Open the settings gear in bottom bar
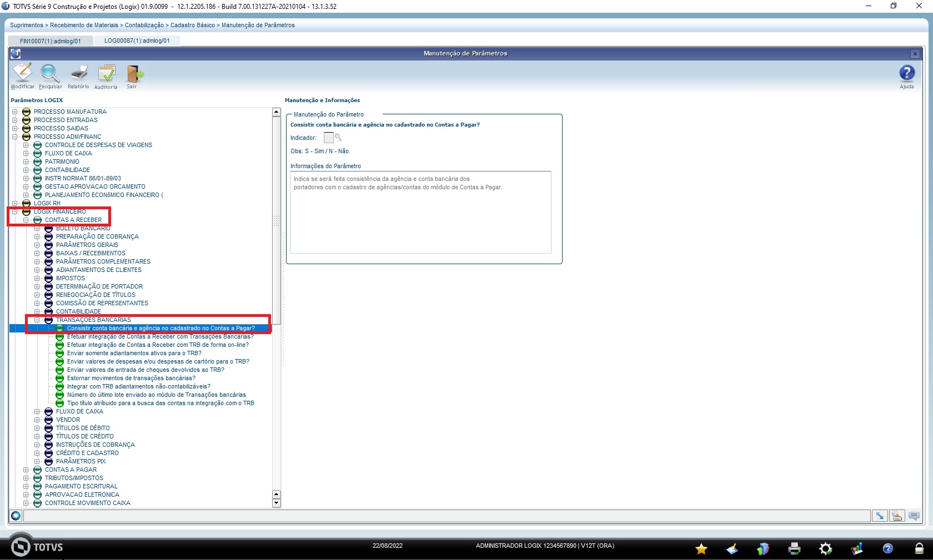This screenshot has height=560, width=933. (x=826, y=549)
